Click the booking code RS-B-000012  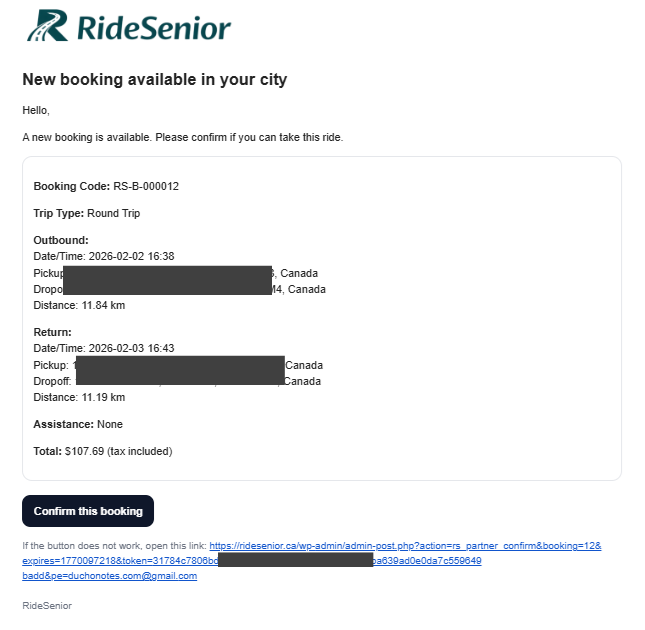pos(146,186)
